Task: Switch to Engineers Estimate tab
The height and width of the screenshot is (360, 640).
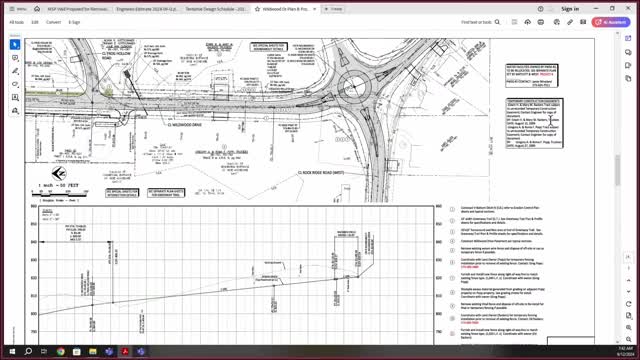Action: [146, 9]
